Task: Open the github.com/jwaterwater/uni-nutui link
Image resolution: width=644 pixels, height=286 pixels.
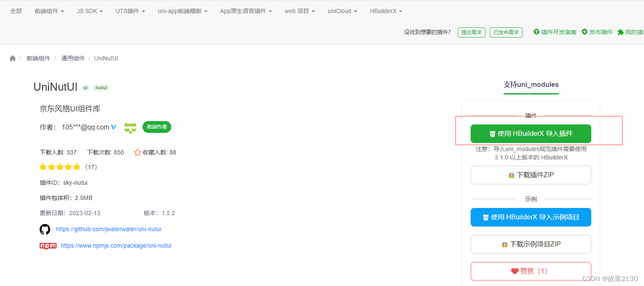Action: coord(109,229)
